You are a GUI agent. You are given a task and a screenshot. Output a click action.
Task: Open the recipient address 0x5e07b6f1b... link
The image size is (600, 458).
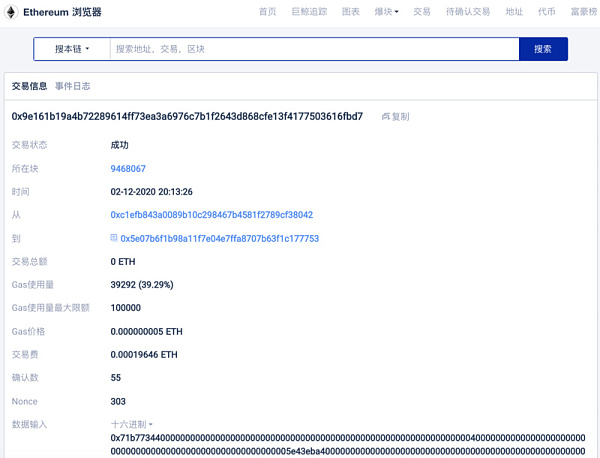click(x=219, y=239)
